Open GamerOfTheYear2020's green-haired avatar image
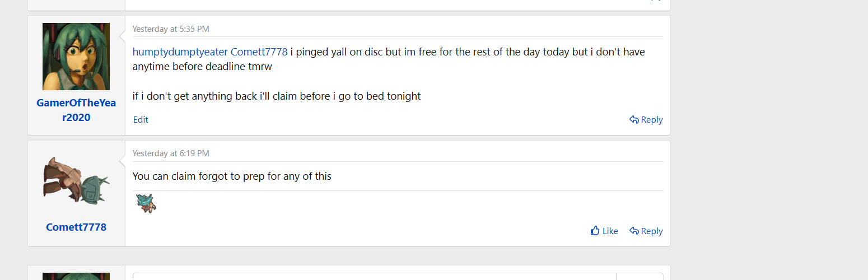868x280 pixels. 76,57
